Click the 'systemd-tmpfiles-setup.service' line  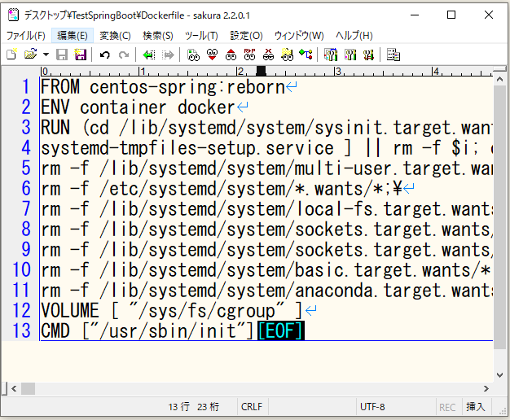coord(266,148)
